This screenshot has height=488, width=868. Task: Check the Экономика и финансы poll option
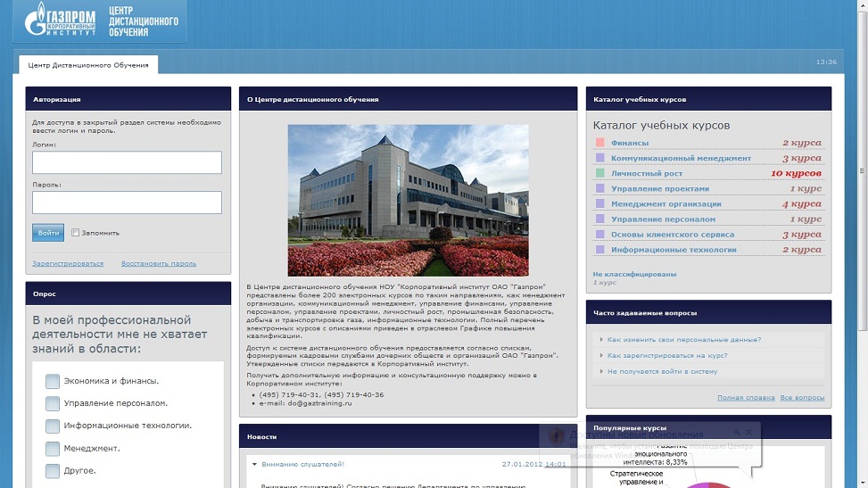[x=53, y=381]
